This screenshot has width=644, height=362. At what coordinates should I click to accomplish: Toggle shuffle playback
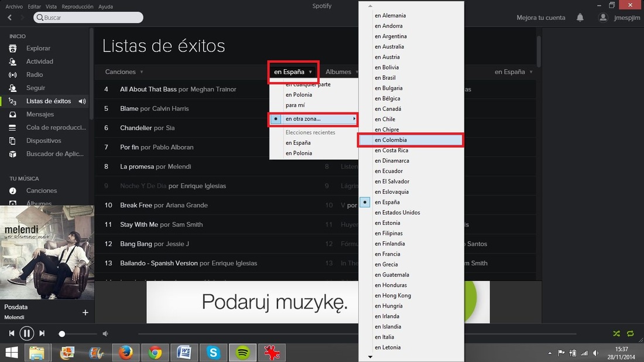click(616, 334)
